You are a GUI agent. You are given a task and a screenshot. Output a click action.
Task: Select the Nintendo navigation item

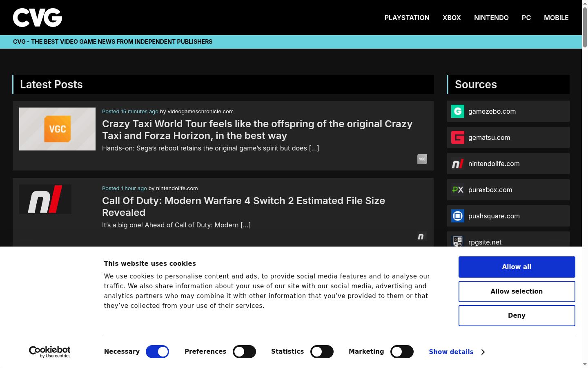pyautogui.click(x=491, y=18)
